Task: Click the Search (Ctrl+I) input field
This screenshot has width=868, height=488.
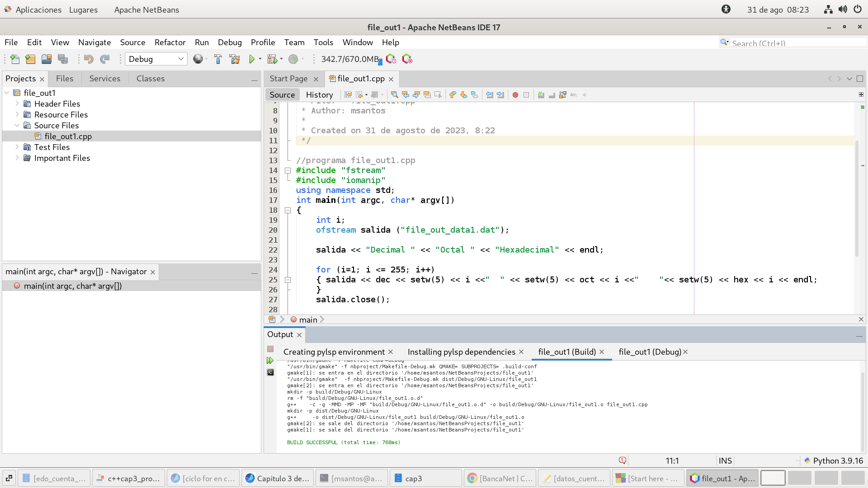Action: tap(796, 43)
